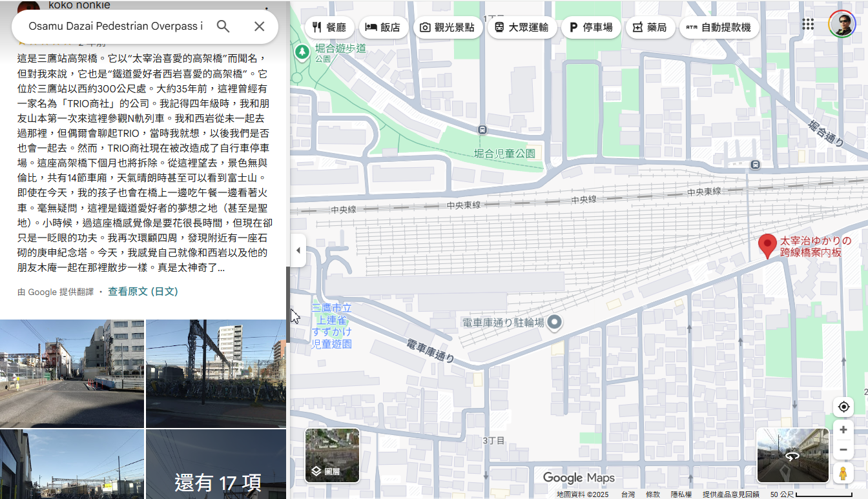The image size is (868, 499).
Task: Collapse the side panel with arrow
Action: [298, 250]
